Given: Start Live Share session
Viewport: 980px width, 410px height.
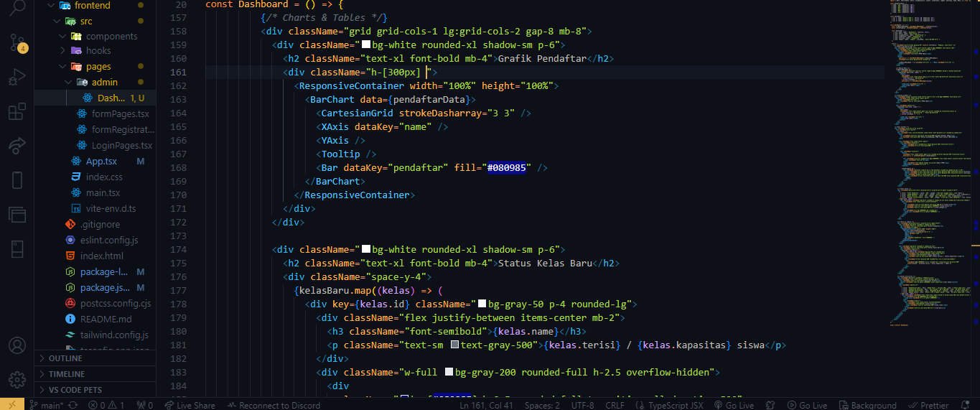Looking at the screenshot, I should pos(190,405).
